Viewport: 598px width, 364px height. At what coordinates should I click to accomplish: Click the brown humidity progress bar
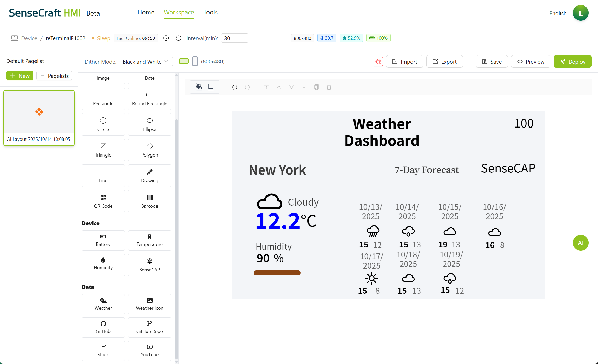point(277,273)
